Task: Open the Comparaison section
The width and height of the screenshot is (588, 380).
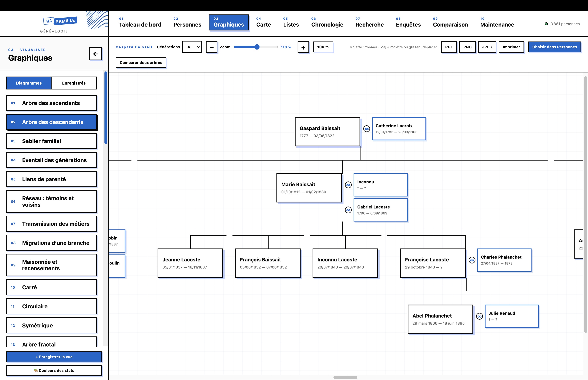Action: pyautogui.click(x=450, y=22)
